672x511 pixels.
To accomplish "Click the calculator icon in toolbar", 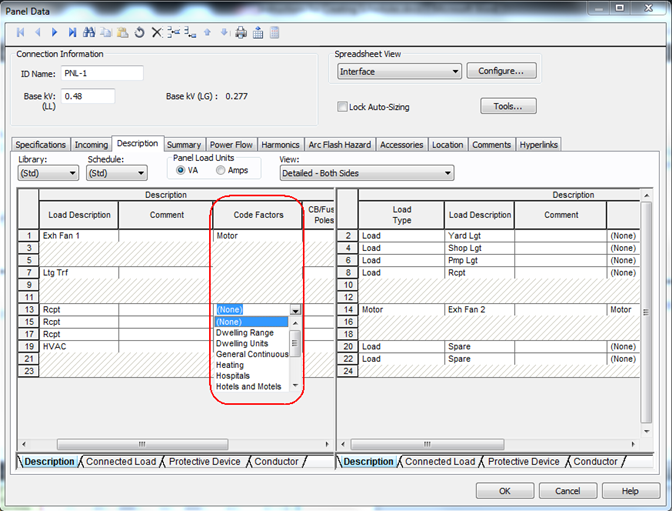I will [274, 32].
